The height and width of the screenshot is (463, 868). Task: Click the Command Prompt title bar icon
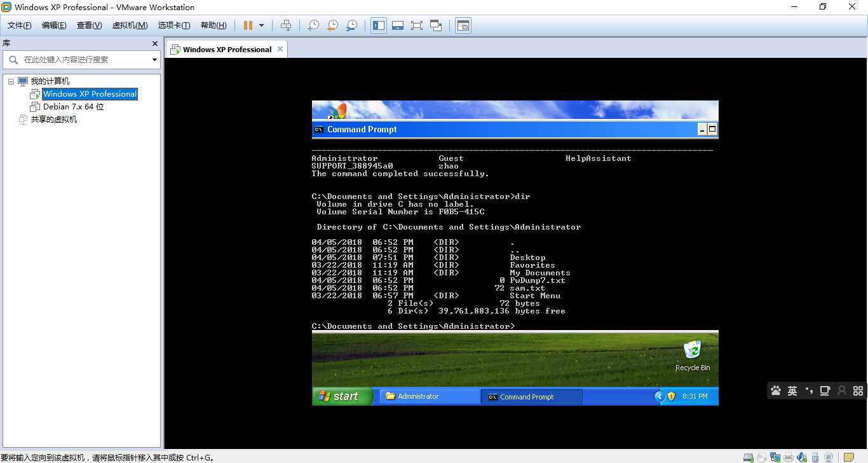tap(318, 130)
